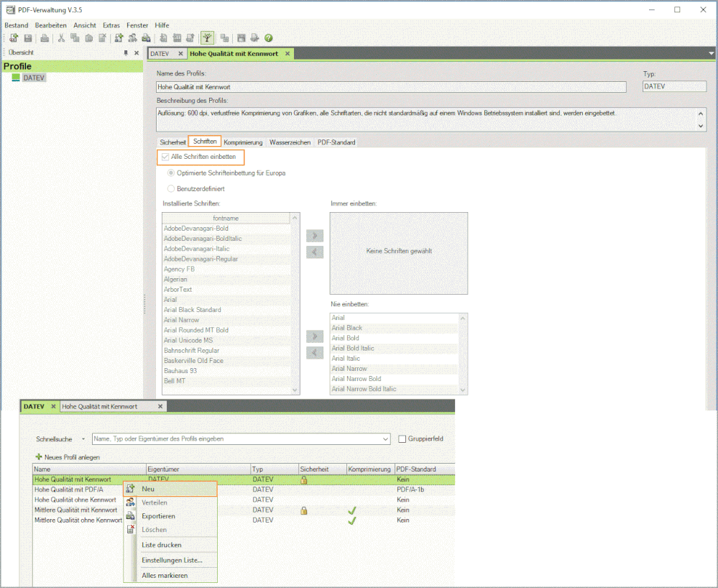Click the printer toolbar icon
The width and height of the screenshot is (718, 588).
pyautogui.click(x=45, y=38)
